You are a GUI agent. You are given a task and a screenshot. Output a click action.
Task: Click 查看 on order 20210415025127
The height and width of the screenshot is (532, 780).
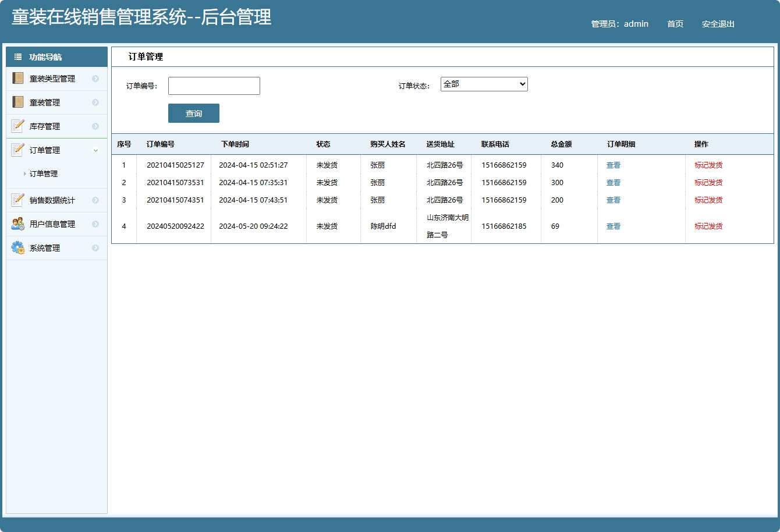pos(613,165)
